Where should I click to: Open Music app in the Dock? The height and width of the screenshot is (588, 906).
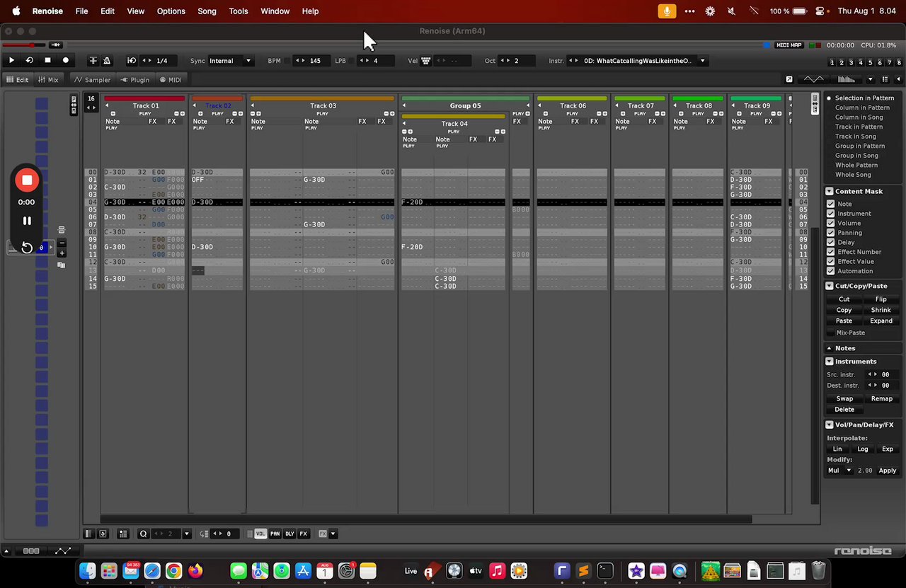pyautogui.click(x=497, y=571)
